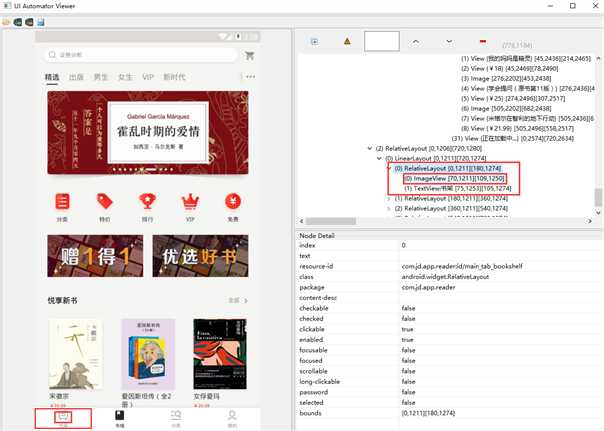
Task: Click the up chevron search-previous icon
Action: (415, 41)
